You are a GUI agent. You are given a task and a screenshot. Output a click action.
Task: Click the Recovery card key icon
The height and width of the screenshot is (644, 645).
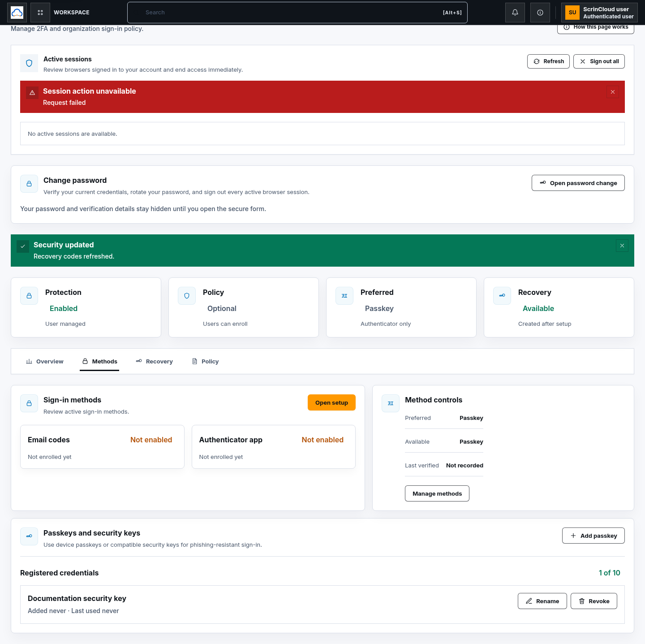point(502,296)
